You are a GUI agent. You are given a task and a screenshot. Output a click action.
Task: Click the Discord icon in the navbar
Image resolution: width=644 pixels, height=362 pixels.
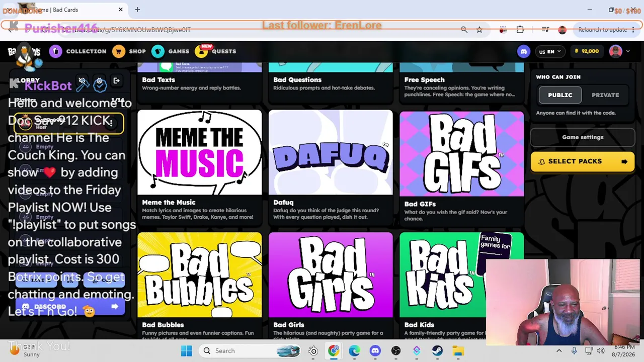pos(524,51)
